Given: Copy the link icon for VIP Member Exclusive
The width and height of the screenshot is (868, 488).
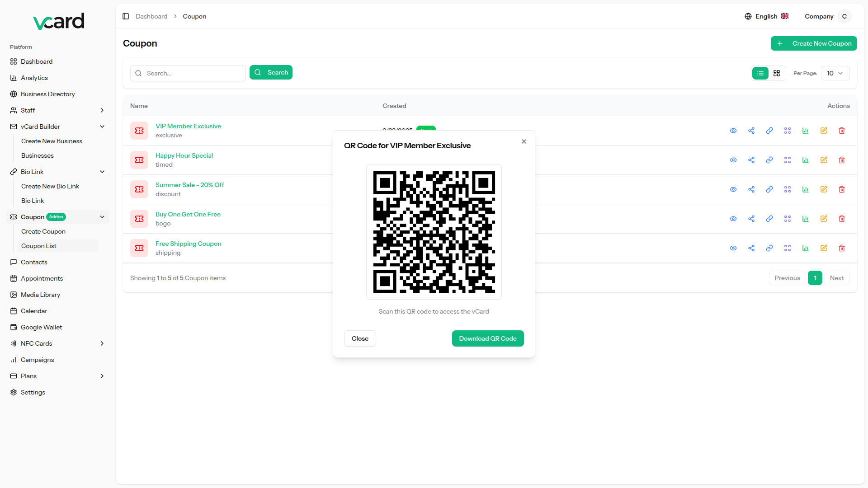Looking at the screenshot, I should click(x=769, y=131).
